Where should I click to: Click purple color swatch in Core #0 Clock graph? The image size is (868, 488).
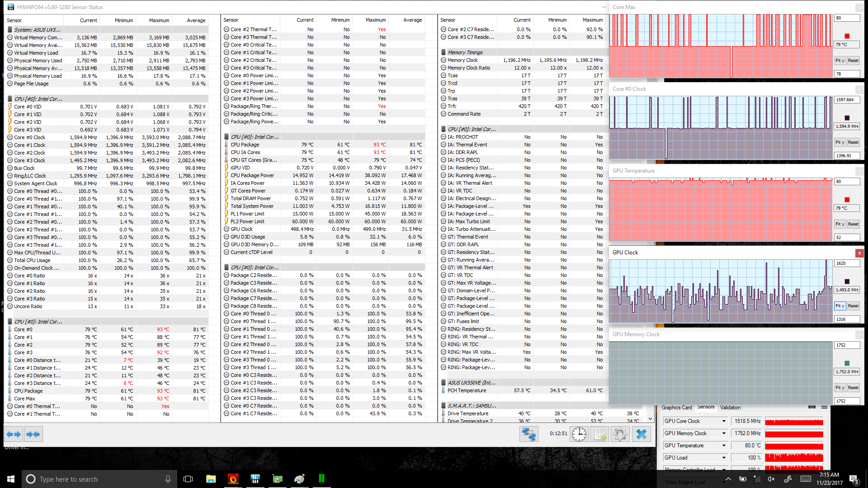coord(847,118)
